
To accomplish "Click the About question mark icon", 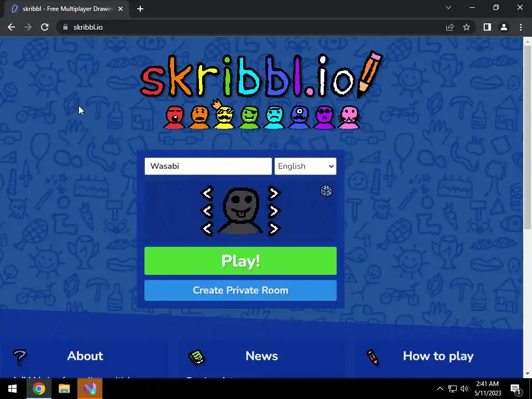I will [19, 357].
